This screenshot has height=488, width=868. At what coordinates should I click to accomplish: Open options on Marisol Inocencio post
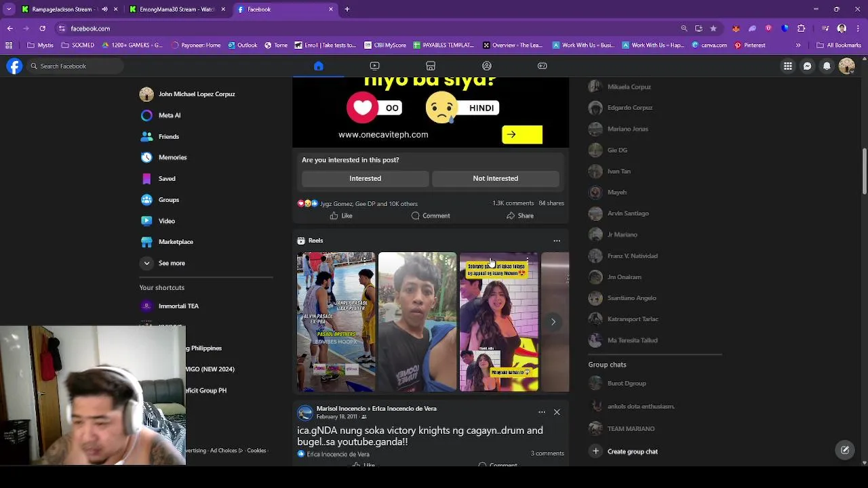click(542, 412)
